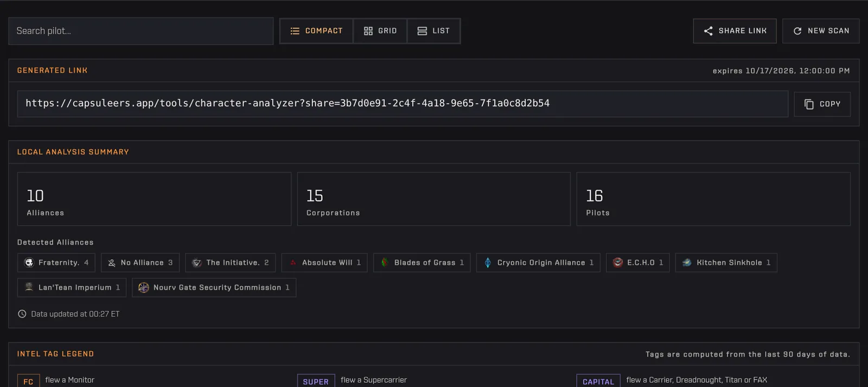Click the Absolute Will alliance logo
Image resolution: width=868 pixels, height=387 pixels.
293,263
